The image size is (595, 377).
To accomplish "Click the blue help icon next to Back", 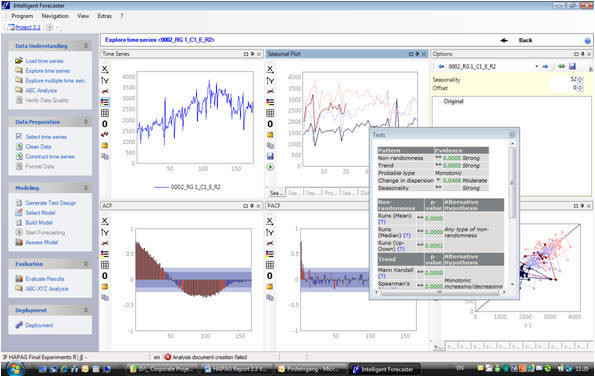I will [587, 41].
